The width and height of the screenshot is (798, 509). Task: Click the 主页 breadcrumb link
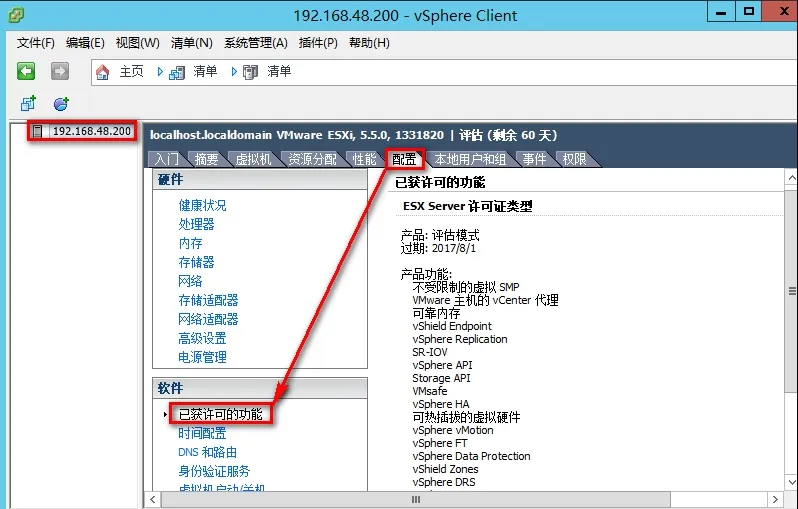point(131,71)
